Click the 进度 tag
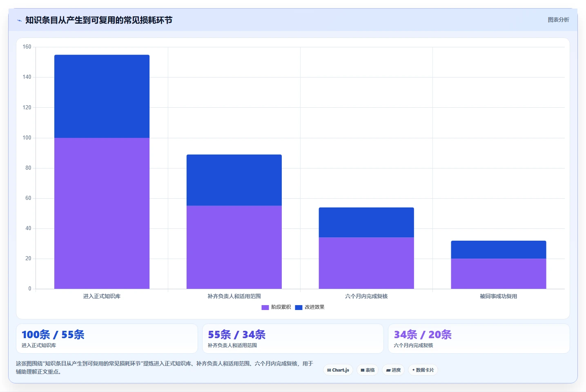Image resolution: width=586 pixels, height=392 pixels. pos(393,370)
